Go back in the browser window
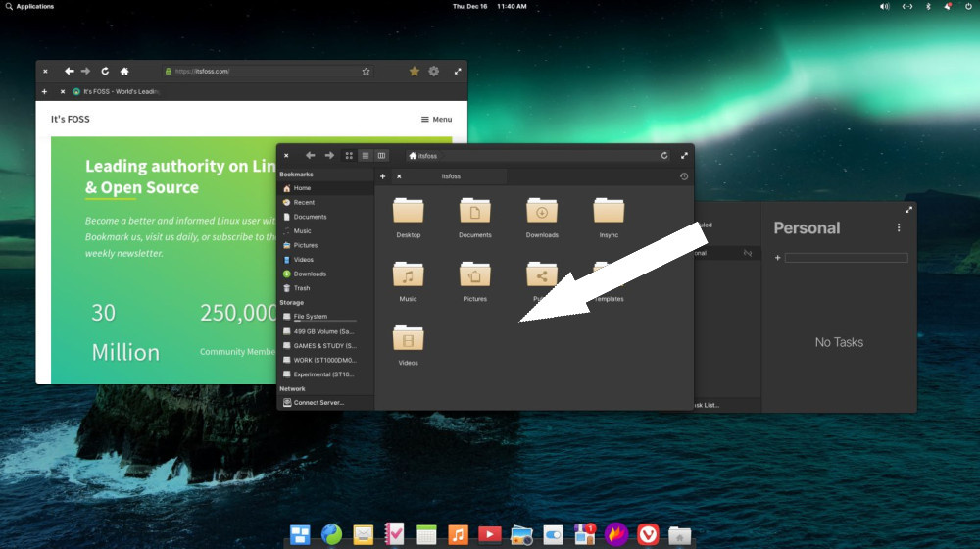The image size is (980, 549). (x=69, y=72)
